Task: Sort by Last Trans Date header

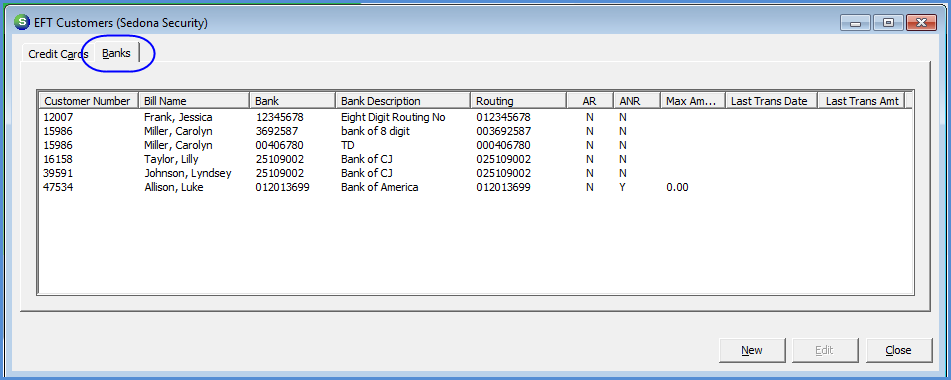Action: click(x=771, y=101)
